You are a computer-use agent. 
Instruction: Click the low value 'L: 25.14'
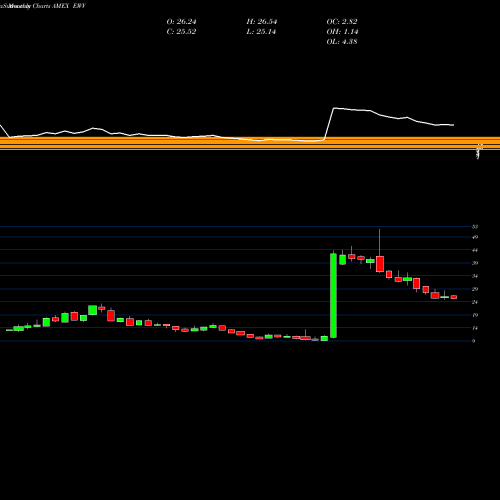coord(261,32)
